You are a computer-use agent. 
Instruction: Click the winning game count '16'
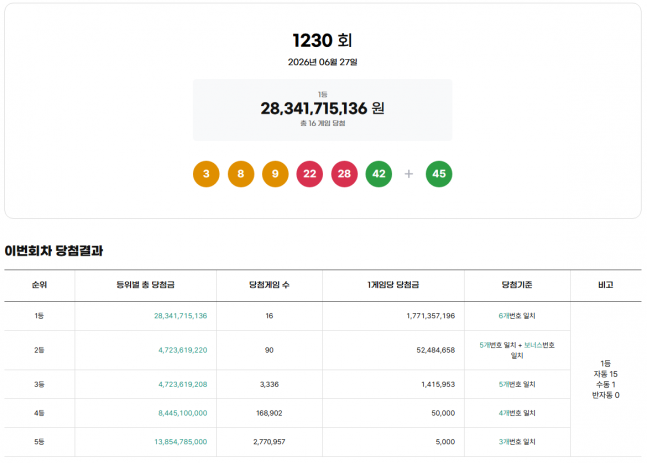coord(269,316)
